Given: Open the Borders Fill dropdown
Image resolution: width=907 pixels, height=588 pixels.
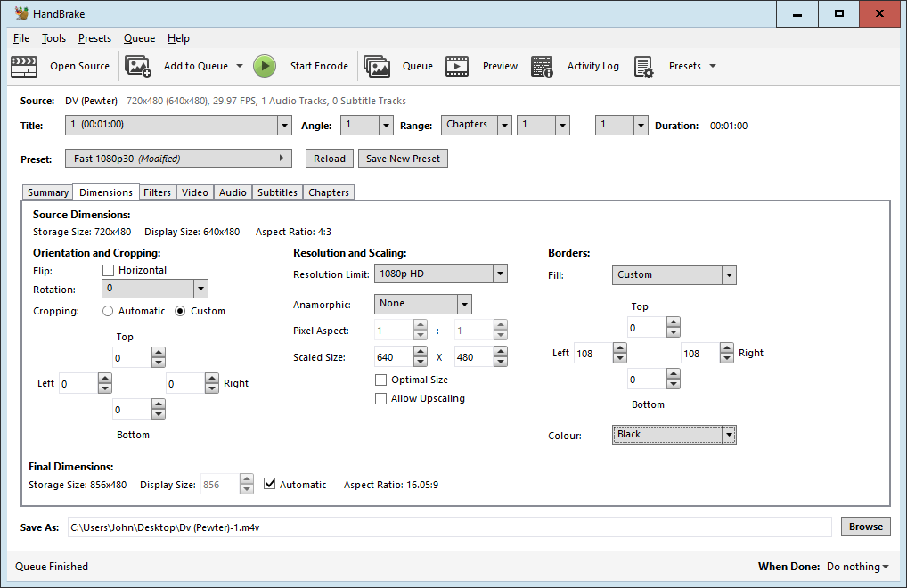Looking at the screenshot, I should [674, 275].
